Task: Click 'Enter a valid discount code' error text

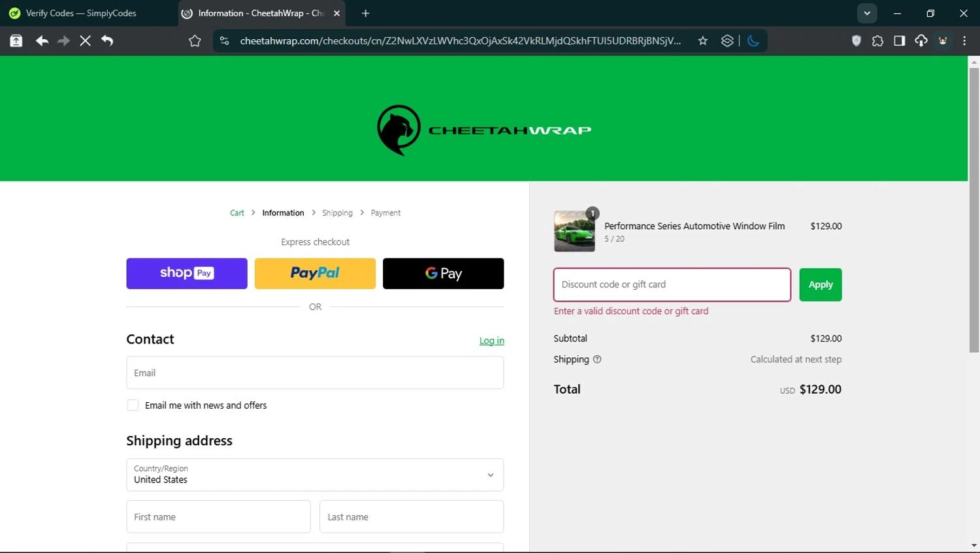Action: point(631,311)
